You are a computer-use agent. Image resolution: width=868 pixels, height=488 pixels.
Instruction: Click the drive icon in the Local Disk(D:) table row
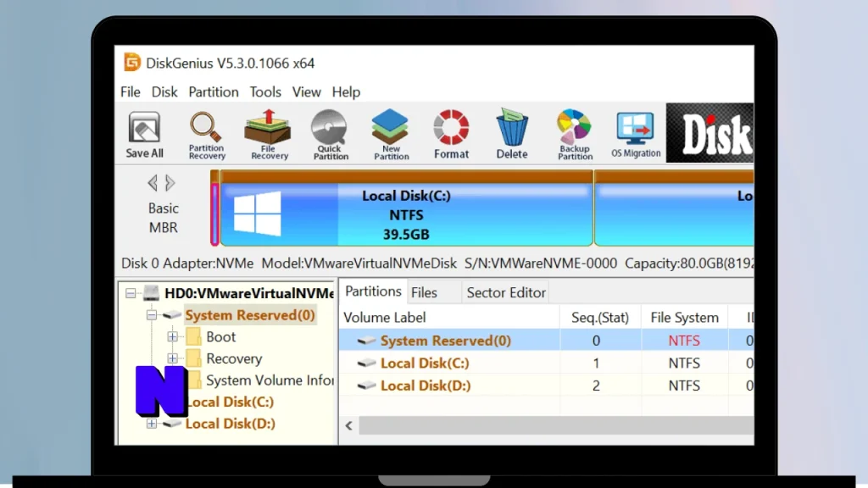[366, 385]
